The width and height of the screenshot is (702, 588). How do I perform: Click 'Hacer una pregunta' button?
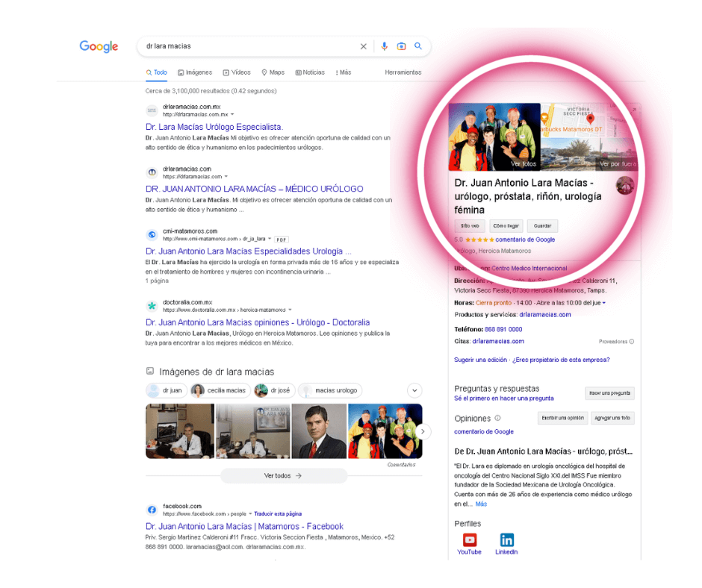coord(609,393)
